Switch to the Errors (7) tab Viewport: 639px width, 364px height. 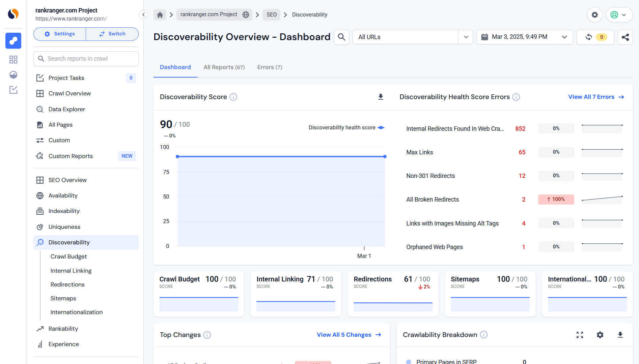(270, 67)
